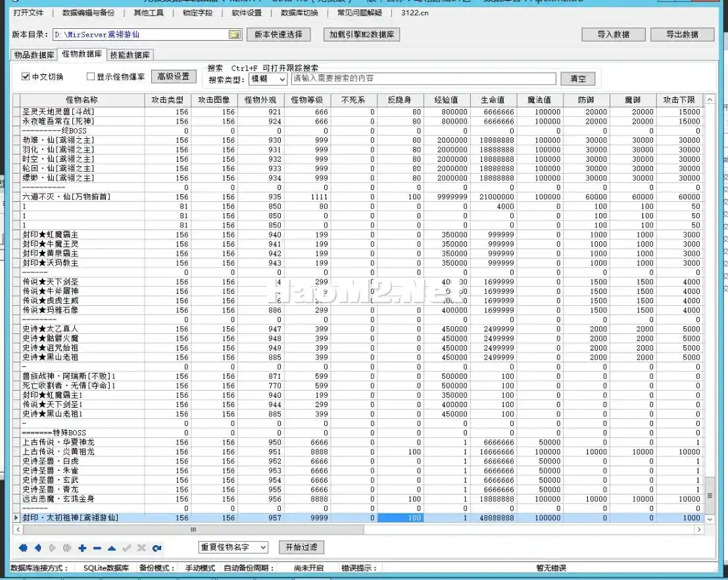Post edit using the checkmark icon
728x580 pixels.
(x=127, y=548)
